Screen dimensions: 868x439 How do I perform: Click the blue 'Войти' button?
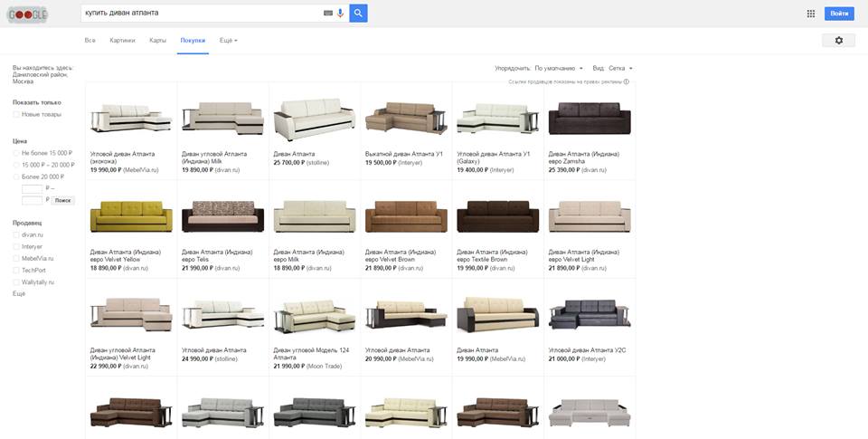(x=839, y=14)
